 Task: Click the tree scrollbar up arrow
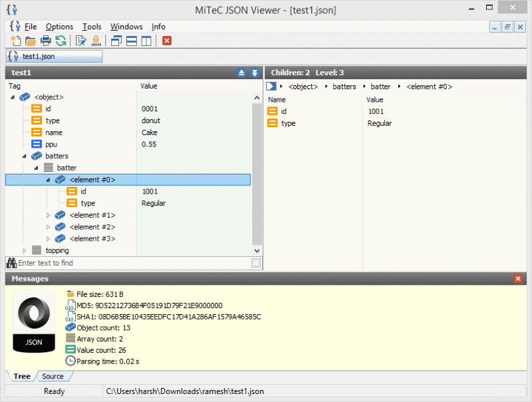(x=257, y=98)
